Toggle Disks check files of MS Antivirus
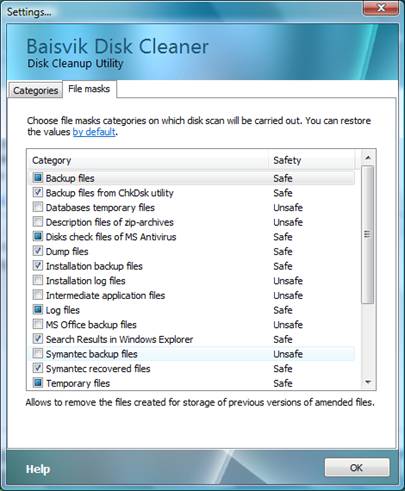The width and height of the screenshot is (405, 491). click(x=38, y=236)
